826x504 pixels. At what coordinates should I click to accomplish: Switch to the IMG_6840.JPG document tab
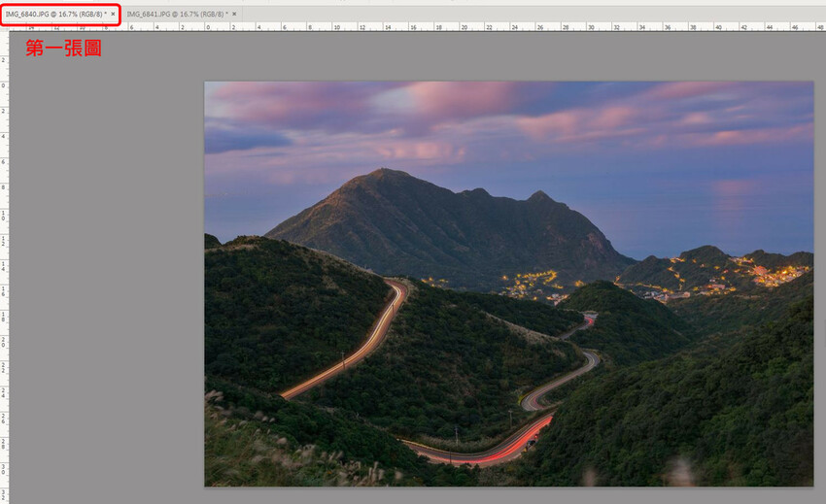(54, 15)
